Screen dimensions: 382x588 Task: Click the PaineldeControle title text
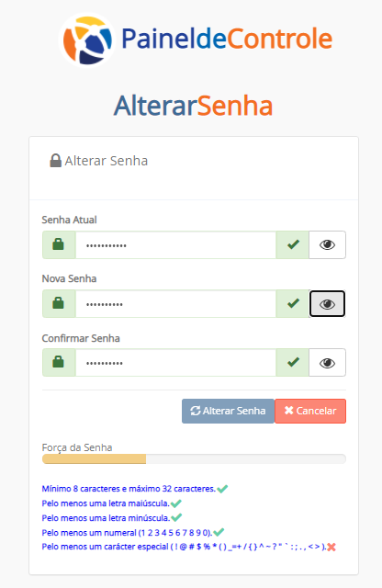[x=227, y=39]
